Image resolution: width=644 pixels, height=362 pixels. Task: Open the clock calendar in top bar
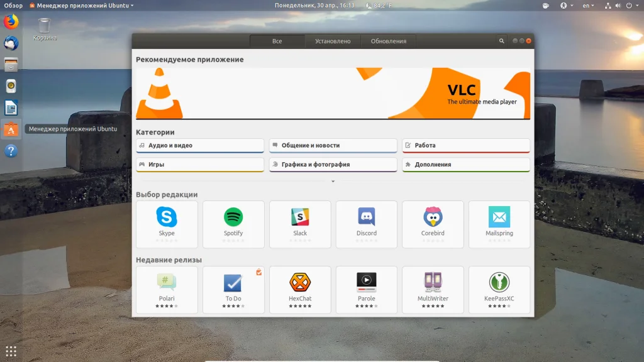pyautogui.click(x=314, y=6)
